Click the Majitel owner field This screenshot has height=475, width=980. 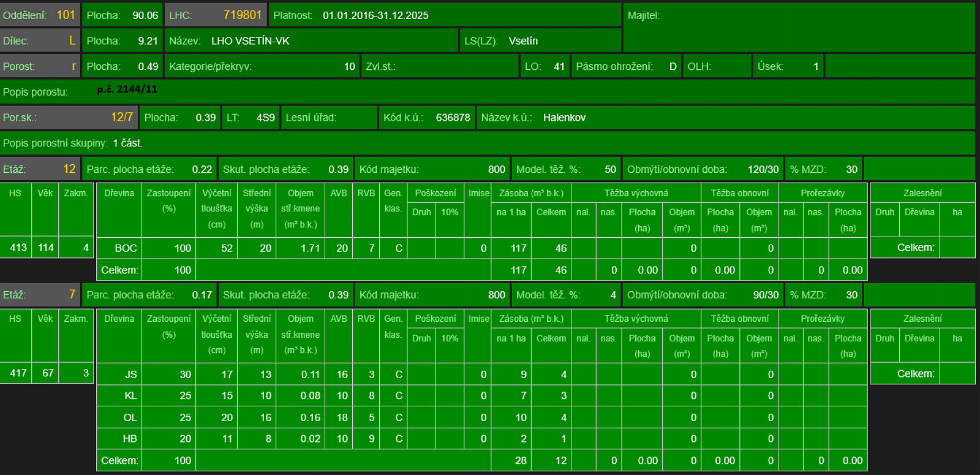tap(799, 28)
